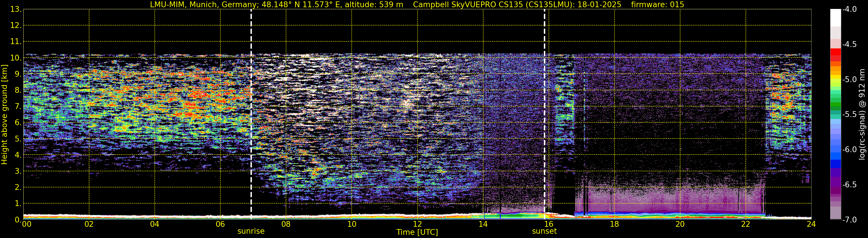Click the 9. tick label on the height axis
This screenshot has height=238, width=868.
18,74
